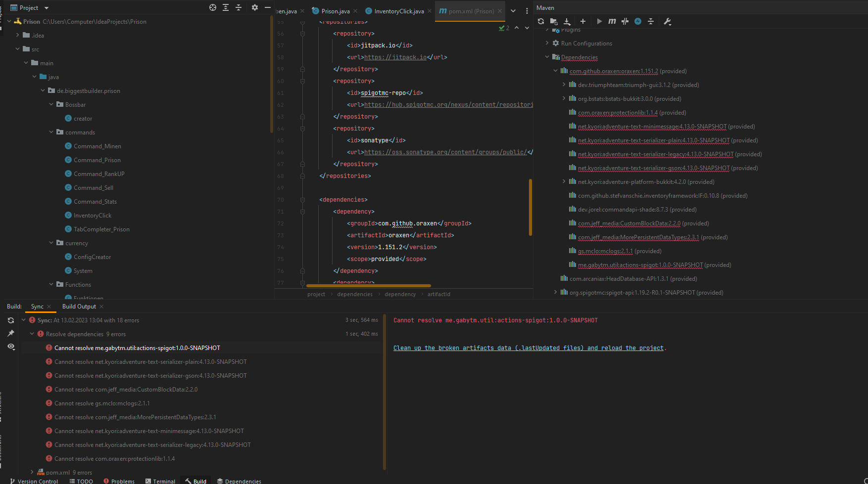This screenshot has width=868, height=484.
Task: Fold the jitpack repository block in gutter
Action: 302,34
